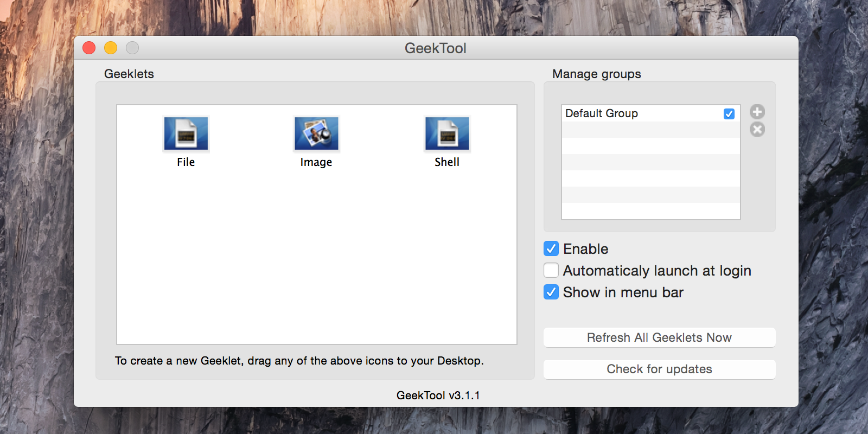This screenshot has height=434, width=868.
Task: Click Refresh All Geeklets Now button
Action: pos(659,337)
